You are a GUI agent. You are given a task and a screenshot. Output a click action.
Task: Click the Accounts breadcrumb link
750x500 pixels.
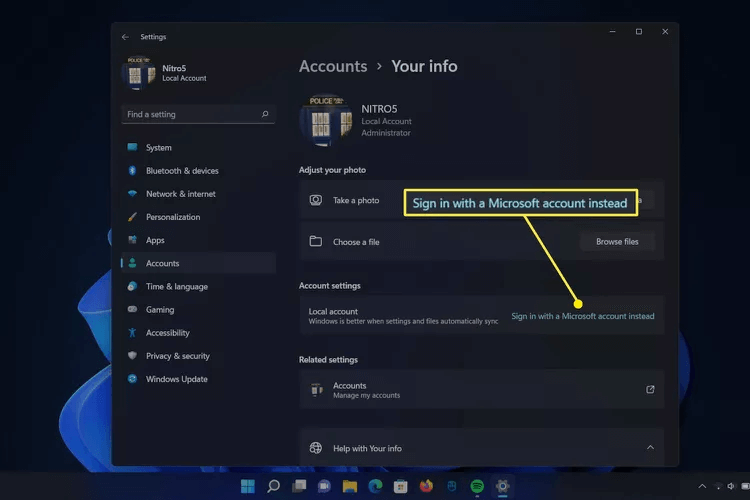coord(333,66)
